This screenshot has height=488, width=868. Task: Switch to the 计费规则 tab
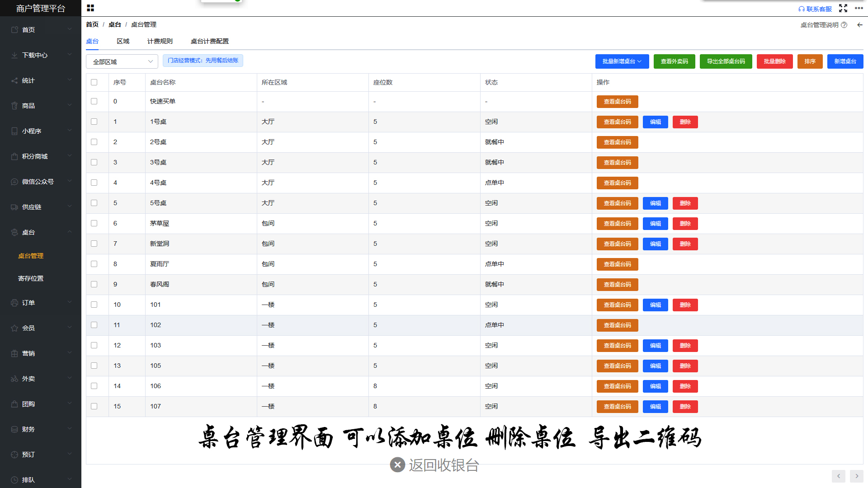pos(160,41)
